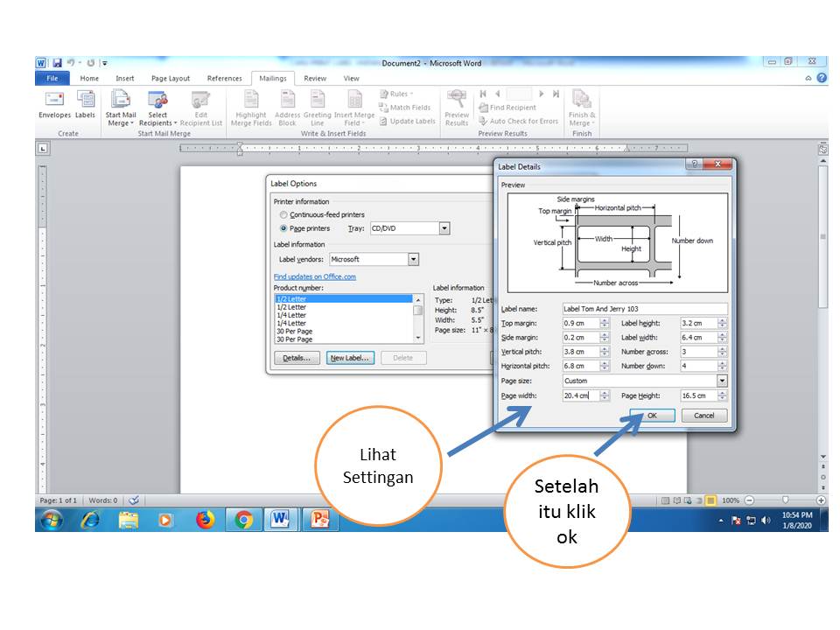Open the Start Mail Merge menu
840x630 pixels.
tap(121, 108)
